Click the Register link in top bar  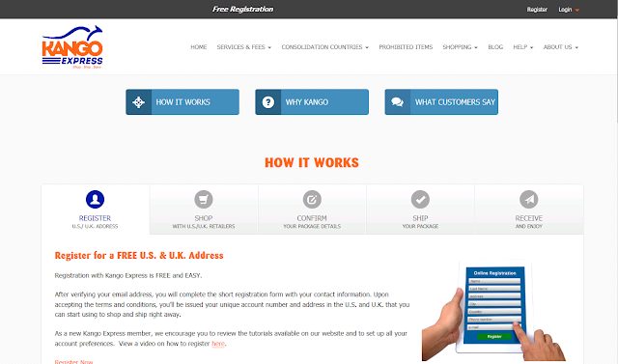pyautogui.click(x=537, y=10)
